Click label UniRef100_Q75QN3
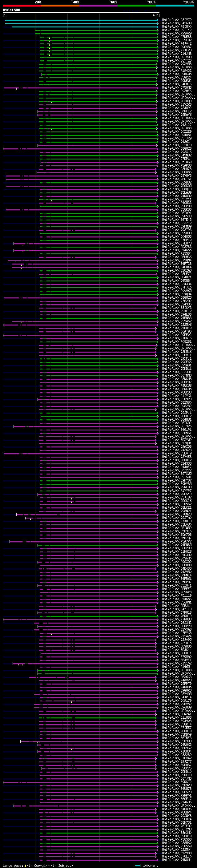Image resolution: width=197 pixels, height=868 pixels. 177,88
